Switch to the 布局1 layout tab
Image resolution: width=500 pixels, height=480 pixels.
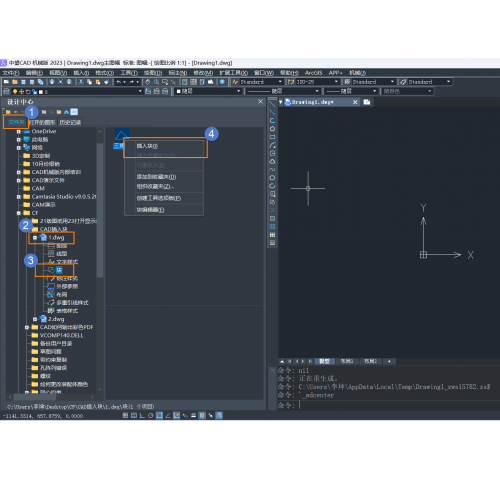click(x=347, y=361)
